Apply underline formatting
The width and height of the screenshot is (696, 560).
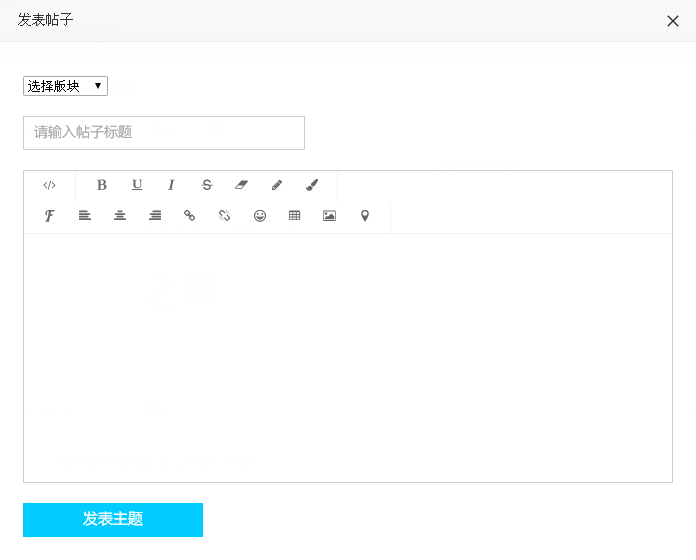point(137,185)
